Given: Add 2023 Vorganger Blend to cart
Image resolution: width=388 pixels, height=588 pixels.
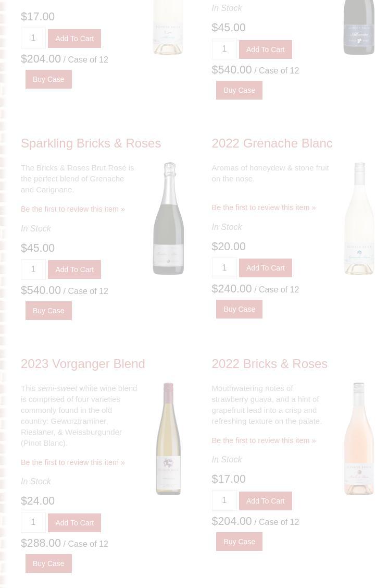Looking at the screenshot, I should tap(74, 523).
